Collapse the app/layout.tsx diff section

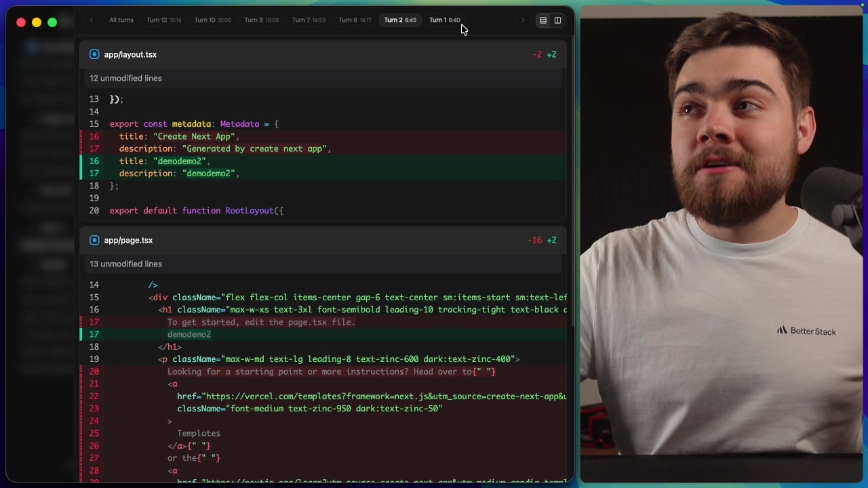[130, 54]
